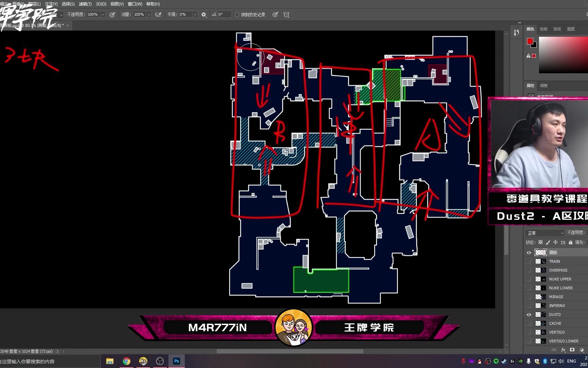The image size is (588, 368).
Task: Show the VERTIGO LOWER layer
Action: click(529, 341)
